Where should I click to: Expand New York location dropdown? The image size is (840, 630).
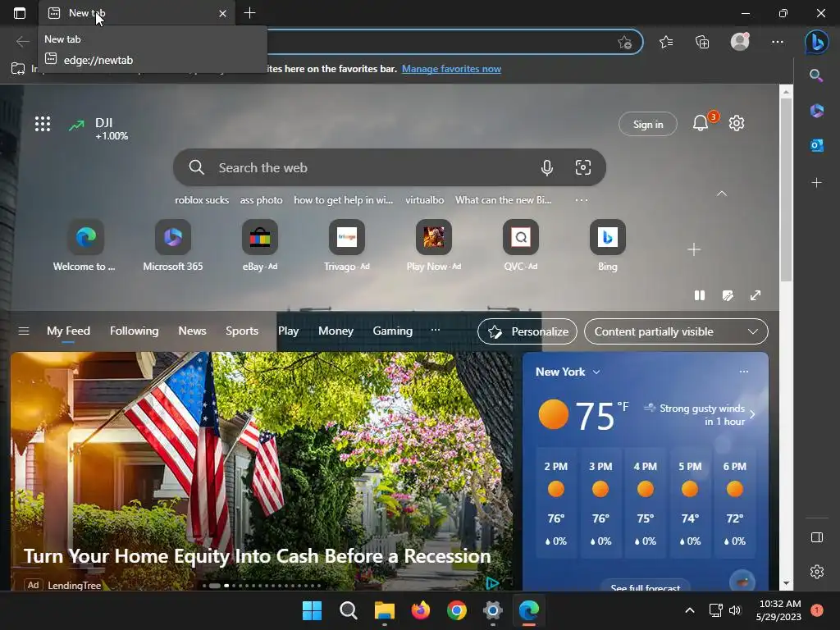596,372
